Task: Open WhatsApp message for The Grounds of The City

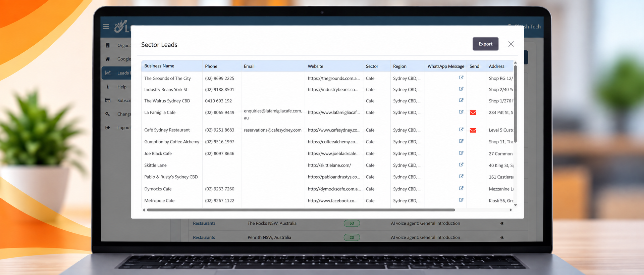Action: click(461, 78)
